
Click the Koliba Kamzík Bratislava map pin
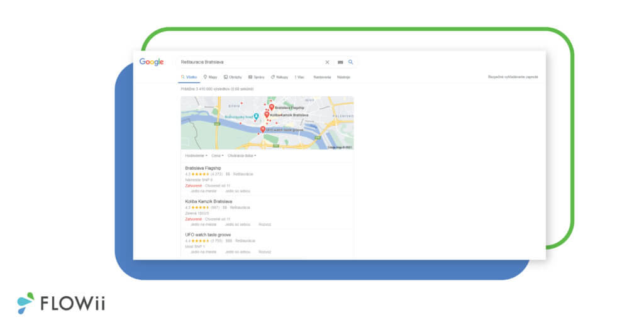point(267,115)
